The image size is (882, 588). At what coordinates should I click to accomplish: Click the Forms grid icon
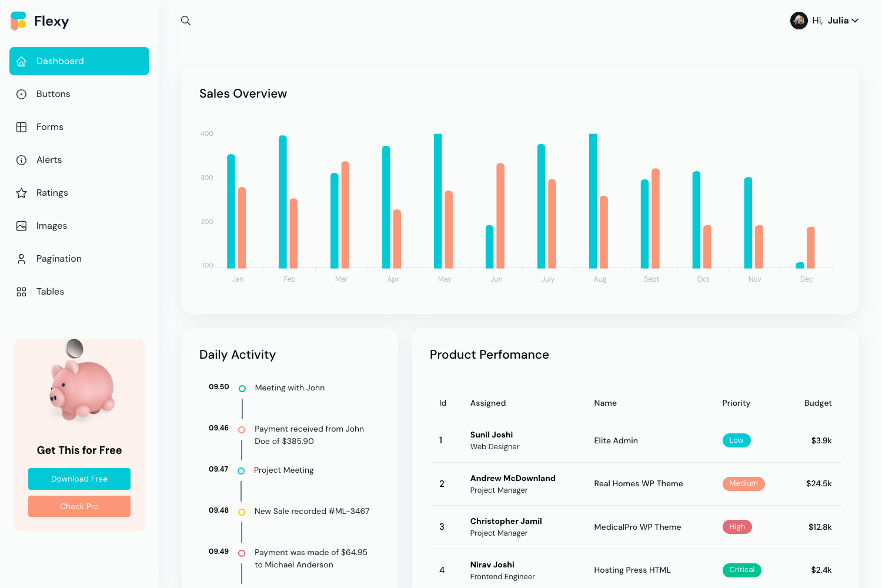click(22, 126)
